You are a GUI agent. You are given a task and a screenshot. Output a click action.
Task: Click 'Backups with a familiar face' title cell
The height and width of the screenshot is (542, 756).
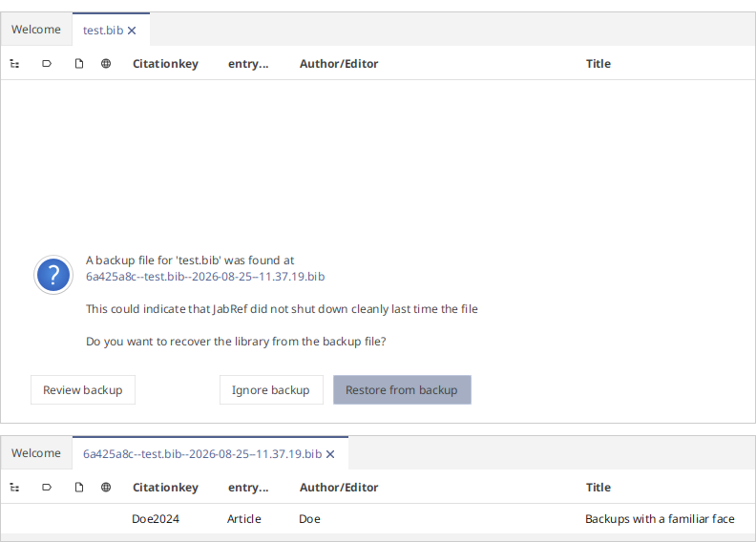click(x=660, y=519)
